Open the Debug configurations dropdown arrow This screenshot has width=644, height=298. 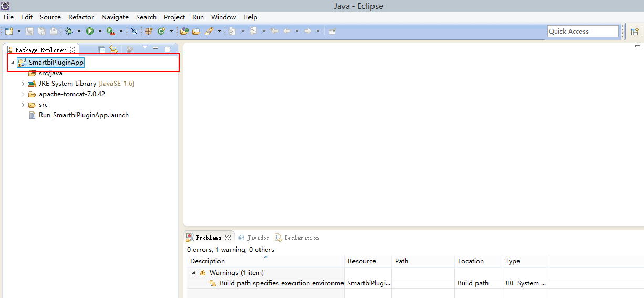(x=79, y=32)
